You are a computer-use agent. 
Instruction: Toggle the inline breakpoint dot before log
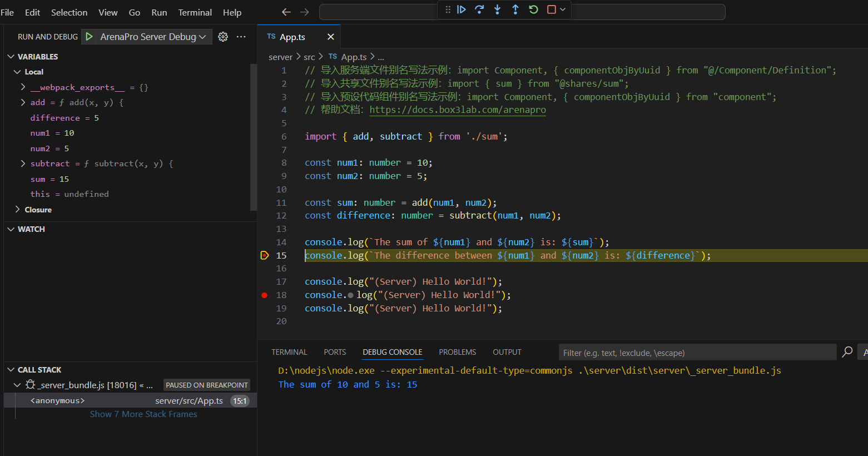350,295
